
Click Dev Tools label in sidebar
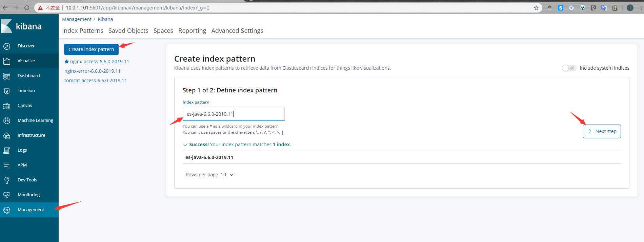[27, 180]
